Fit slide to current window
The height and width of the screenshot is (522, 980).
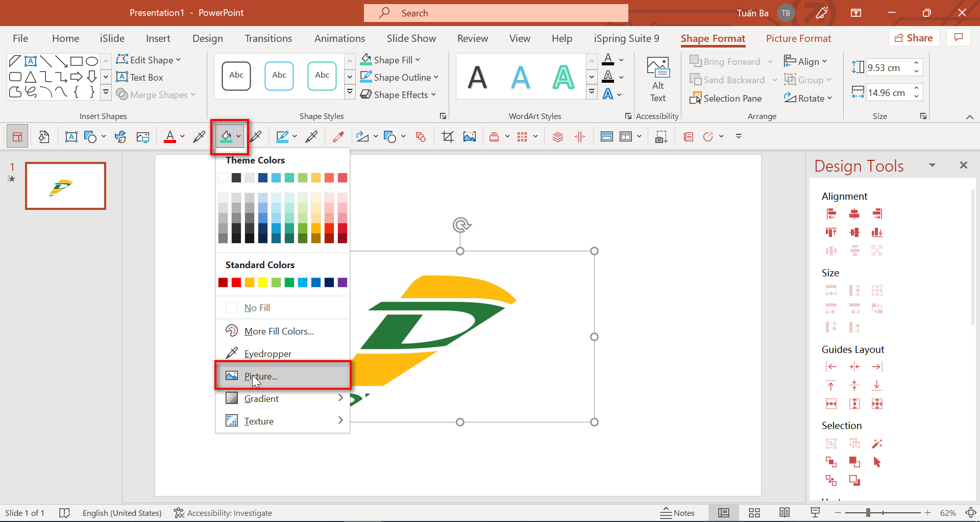pyautogui.click(x=971, y=513)
